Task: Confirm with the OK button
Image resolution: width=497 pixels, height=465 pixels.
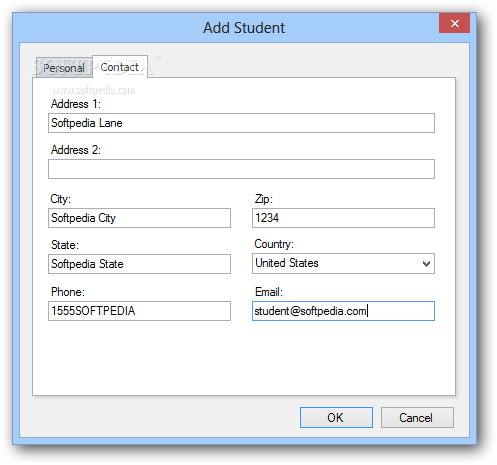Action: coord(336,417)
